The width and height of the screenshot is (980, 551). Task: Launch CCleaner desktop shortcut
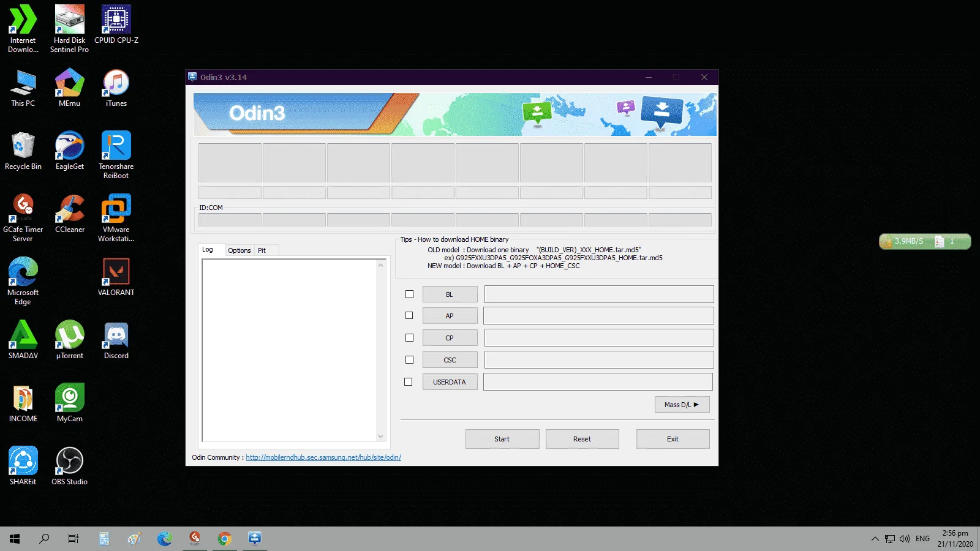tap(69, 214)
